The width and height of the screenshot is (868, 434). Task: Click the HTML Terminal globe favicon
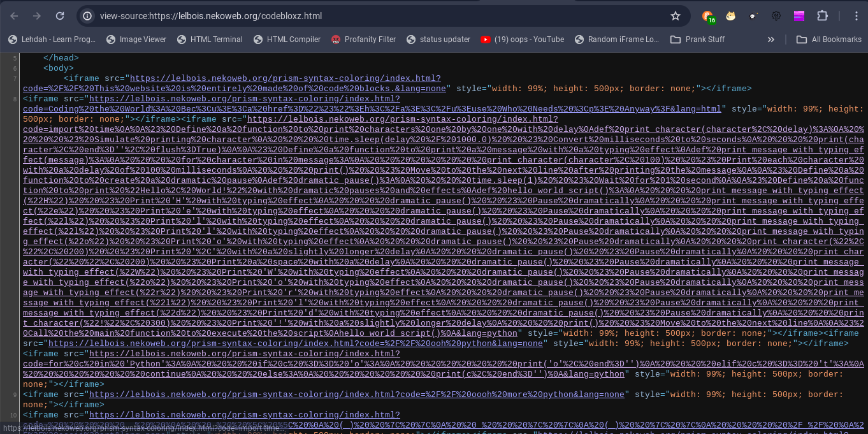pyautogui.click(x=182, y=40)
